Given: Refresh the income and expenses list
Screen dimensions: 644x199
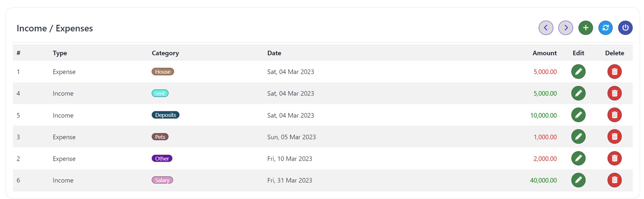Looking at the screenshot, I should pyautogui.click(x=605, y=28).
